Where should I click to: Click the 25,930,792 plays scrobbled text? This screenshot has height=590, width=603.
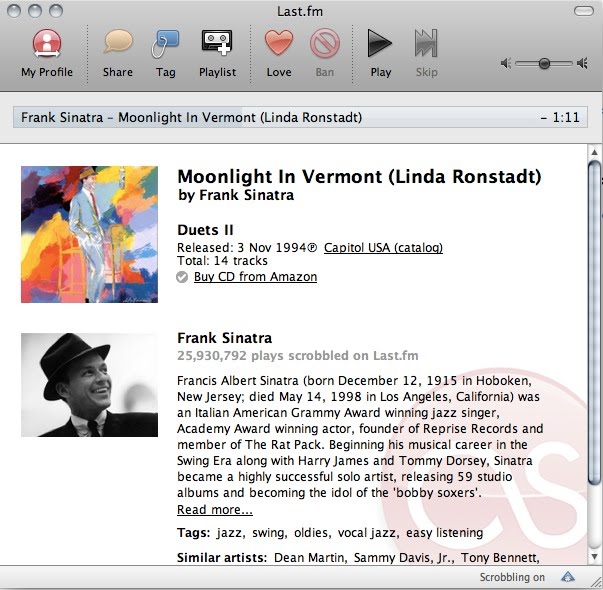[298, 355]
